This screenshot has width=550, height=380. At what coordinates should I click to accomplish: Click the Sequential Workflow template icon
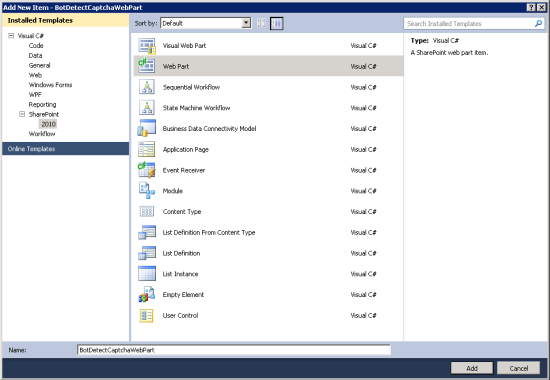point(147,87)
